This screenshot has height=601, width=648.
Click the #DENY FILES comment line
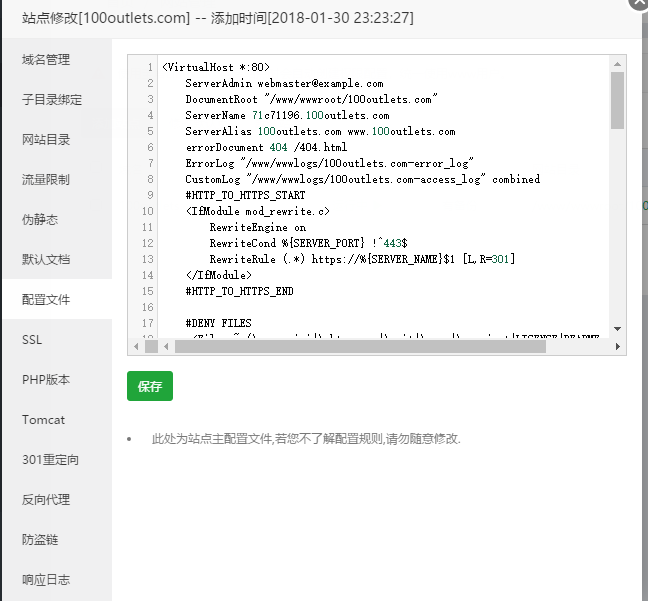point(218,324)
